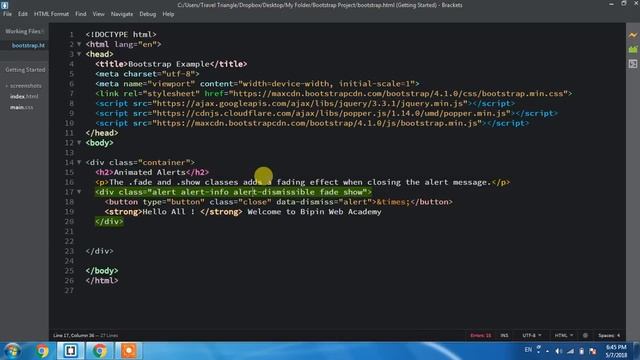
Task: Collapse the body tag fold on line 12
Action: pos(79,142)
